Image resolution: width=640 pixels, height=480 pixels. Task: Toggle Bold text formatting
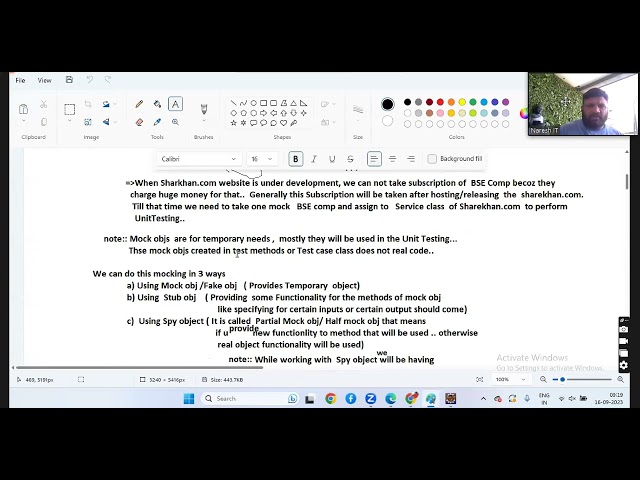296,159
